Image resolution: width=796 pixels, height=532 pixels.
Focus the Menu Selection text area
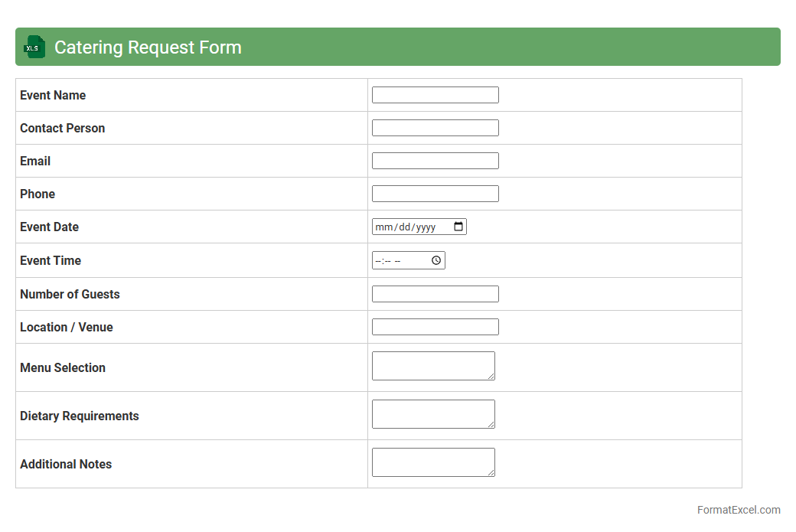[432, 365]
